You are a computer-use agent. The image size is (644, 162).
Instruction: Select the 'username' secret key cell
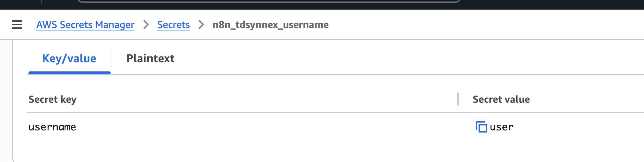[52, 127]
